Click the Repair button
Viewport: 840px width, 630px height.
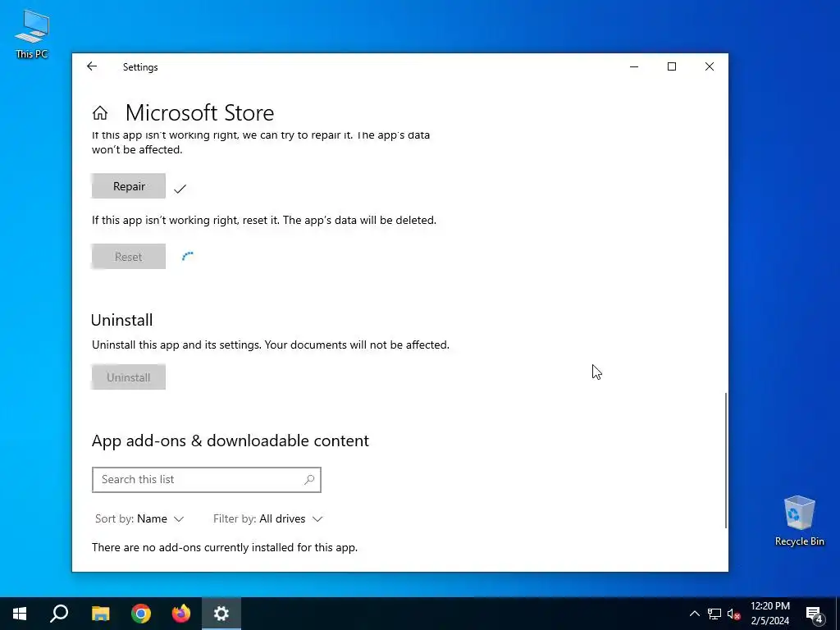click(x=129, y=186)
